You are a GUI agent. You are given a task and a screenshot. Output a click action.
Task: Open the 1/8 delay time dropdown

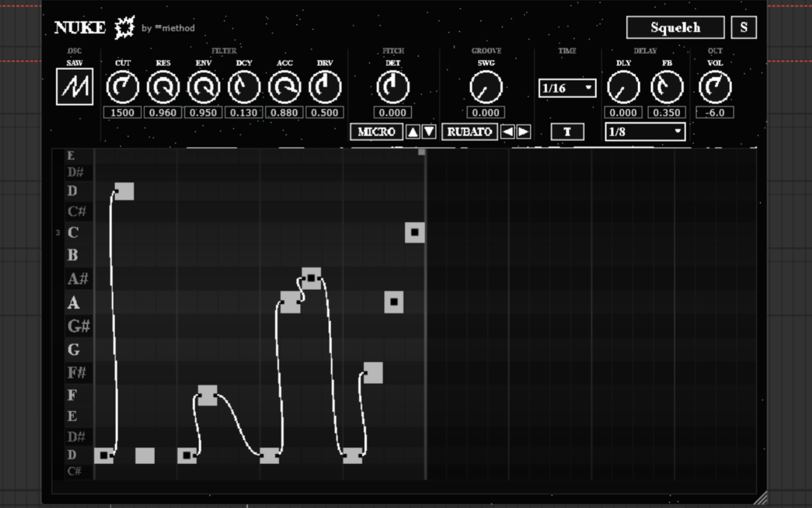click(x=645, y=132)
